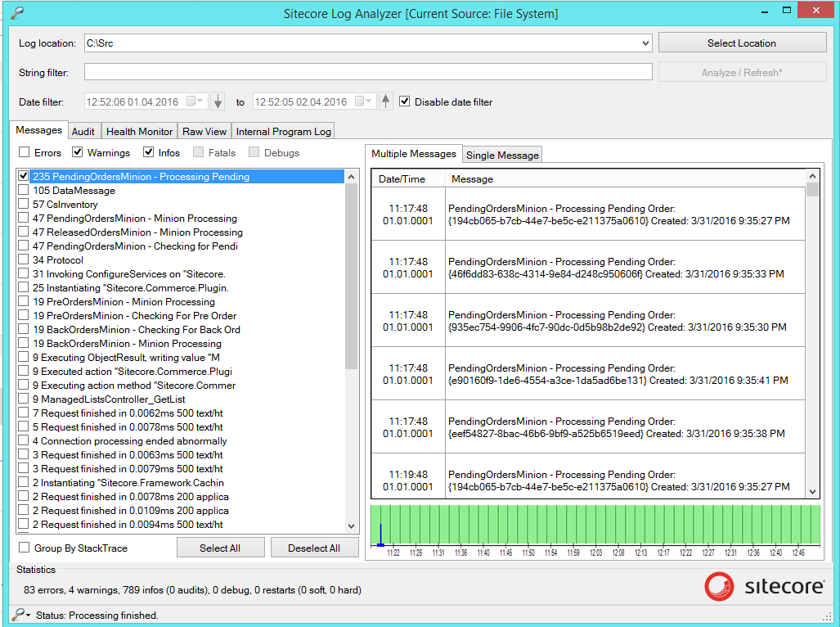This screenshot has width=840, height=627.
Task: Click the window resize grip corner
Action: 827,616
